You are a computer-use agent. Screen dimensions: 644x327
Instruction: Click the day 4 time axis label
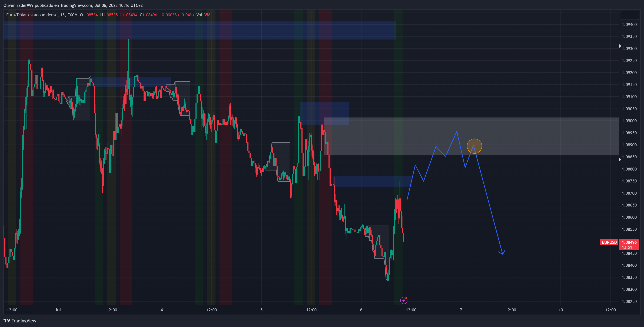point(162,310)
